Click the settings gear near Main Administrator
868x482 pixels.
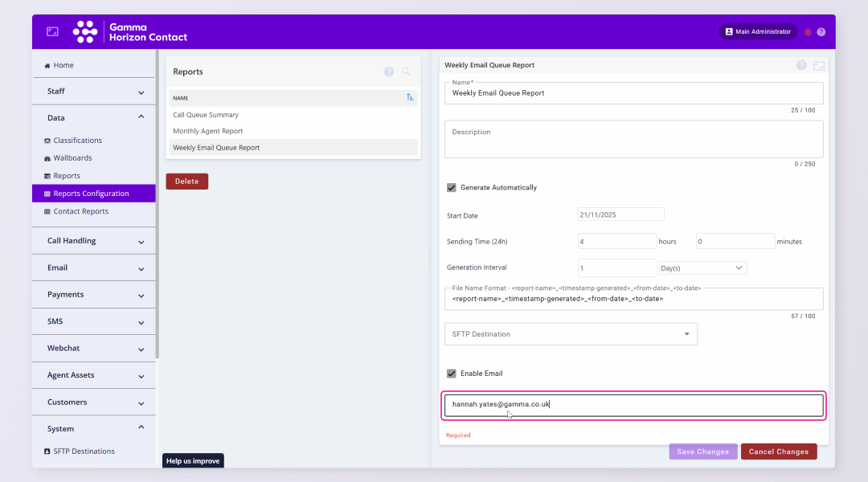pos(808,31)
